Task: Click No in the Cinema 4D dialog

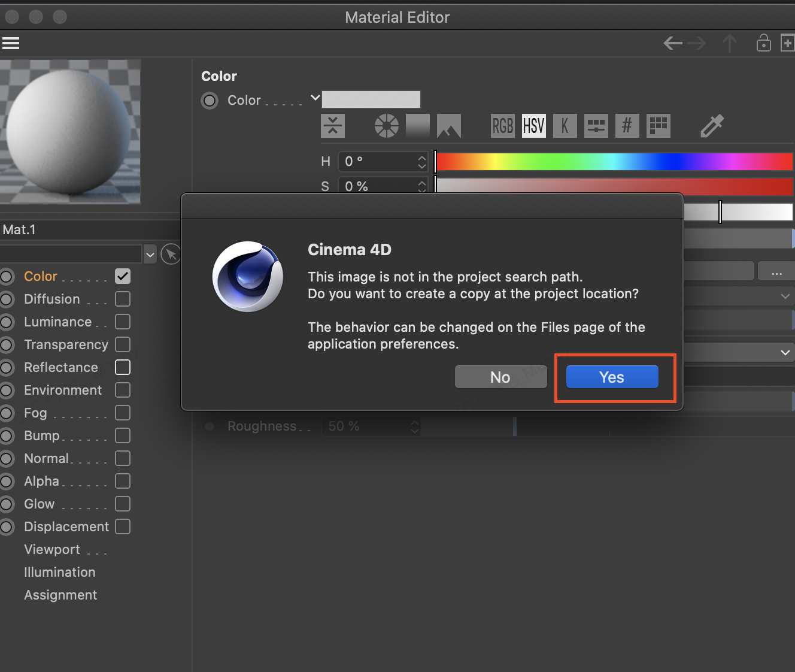Action: point(501,377)
